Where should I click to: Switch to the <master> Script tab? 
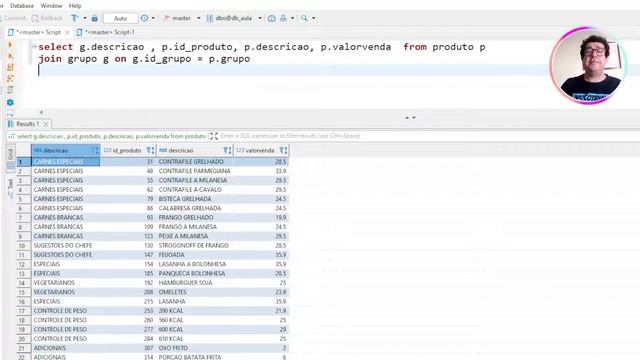click(x=38, y=32)
